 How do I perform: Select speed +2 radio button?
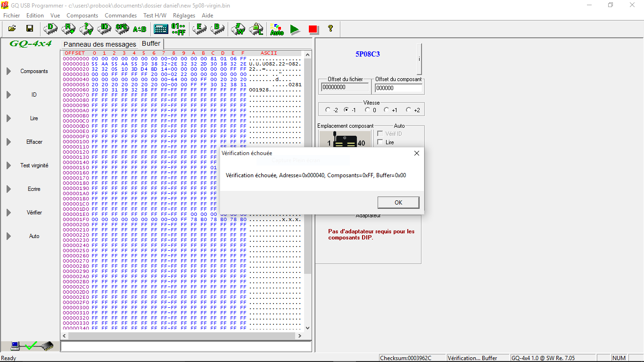tap(409, 110)
